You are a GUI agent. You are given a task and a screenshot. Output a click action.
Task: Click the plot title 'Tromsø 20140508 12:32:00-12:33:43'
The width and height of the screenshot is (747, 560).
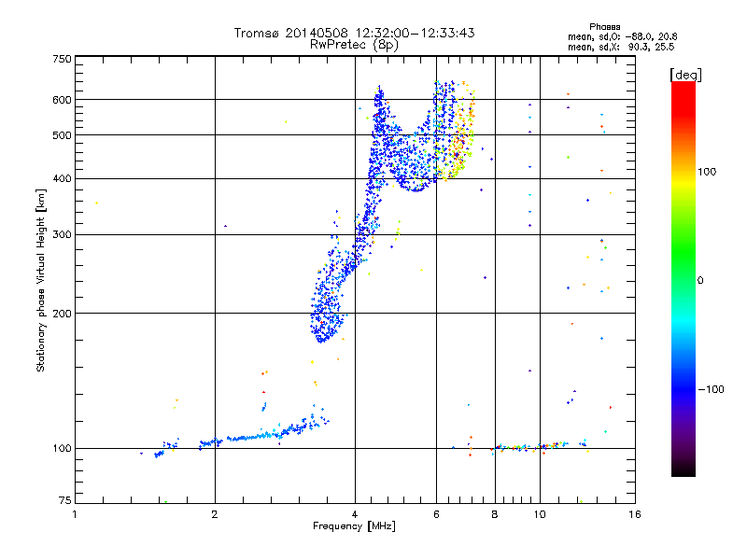354,33
